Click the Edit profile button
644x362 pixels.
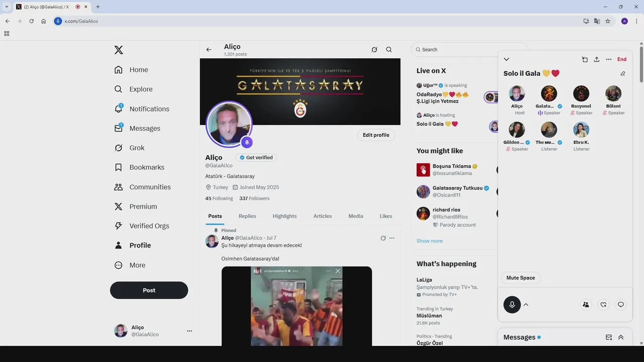pos(376,135)
